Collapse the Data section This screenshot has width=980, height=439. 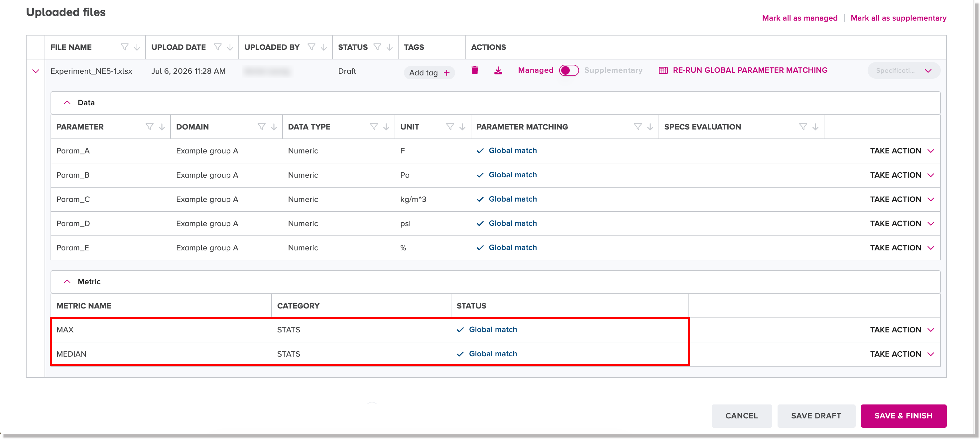click(67, 103)
